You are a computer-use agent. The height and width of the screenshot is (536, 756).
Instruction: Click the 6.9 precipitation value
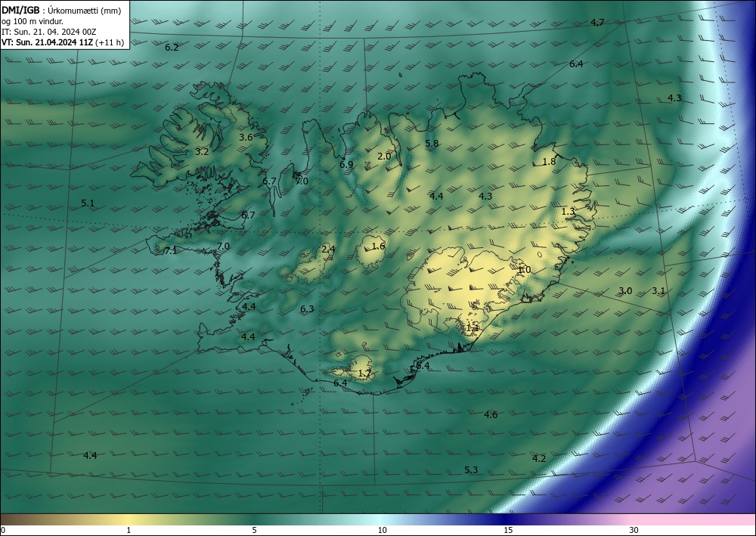[x=346, y=164]
